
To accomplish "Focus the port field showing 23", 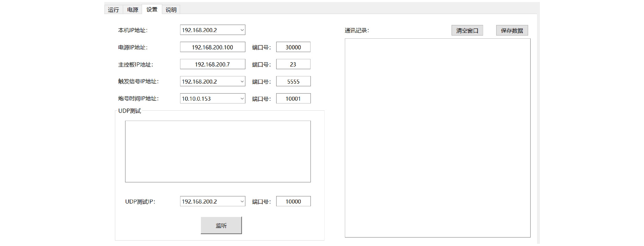I will 293,64.
